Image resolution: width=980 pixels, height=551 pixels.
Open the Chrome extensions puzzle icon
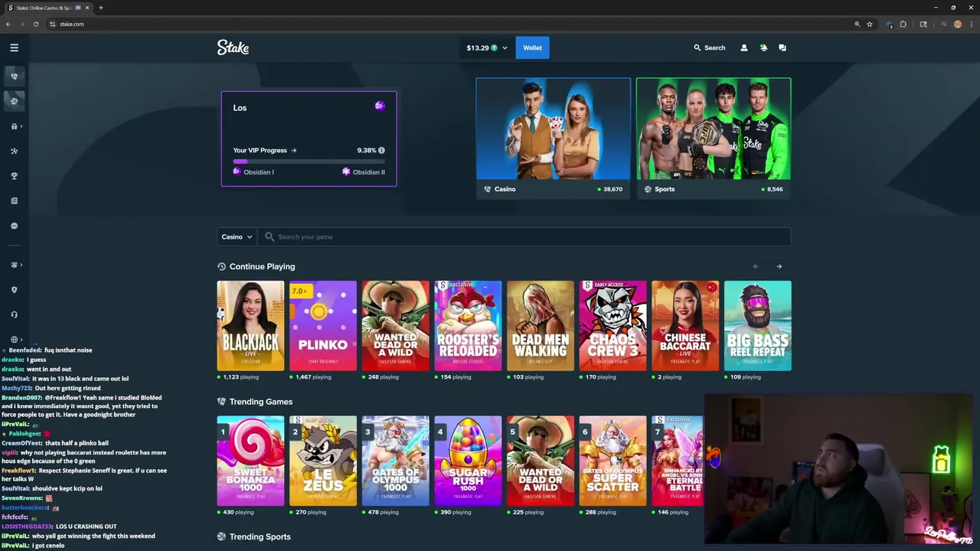click(903, 24)
